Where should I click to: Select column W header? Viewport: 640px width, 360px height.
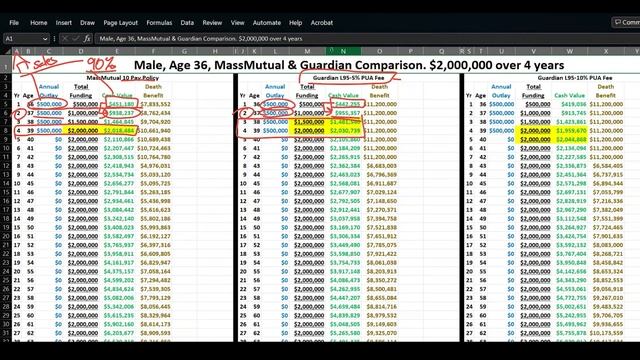569,51
